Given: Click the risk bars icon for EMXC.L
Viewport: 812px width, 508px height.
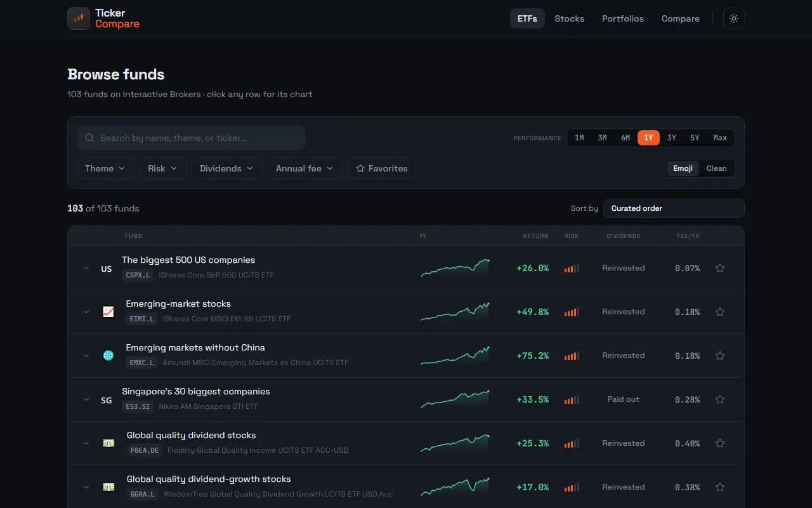Looking at the screenshot, I should pos(572,356).
